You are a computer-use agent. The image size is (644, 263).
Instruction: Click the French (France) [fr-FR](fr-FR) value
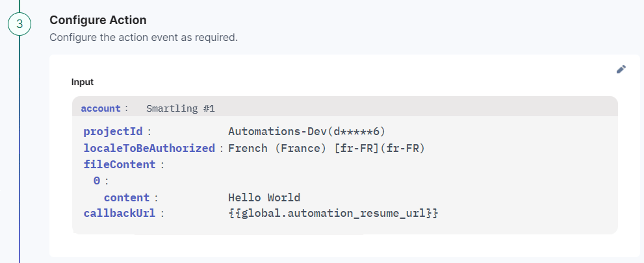click(327, 148)
